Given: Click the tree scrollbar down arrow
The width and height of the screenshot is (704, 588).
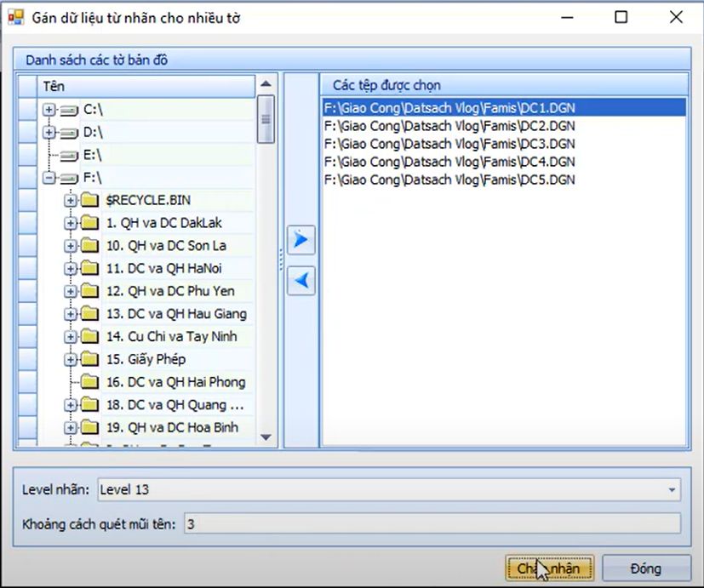Looking at the screenshot, I should pos(266,437).
